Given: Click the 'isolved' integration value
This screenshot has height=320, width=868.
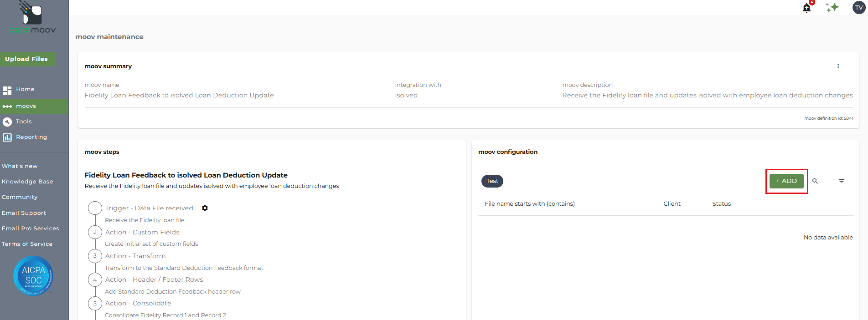Looking at the screenshot, I should point(406,95).
